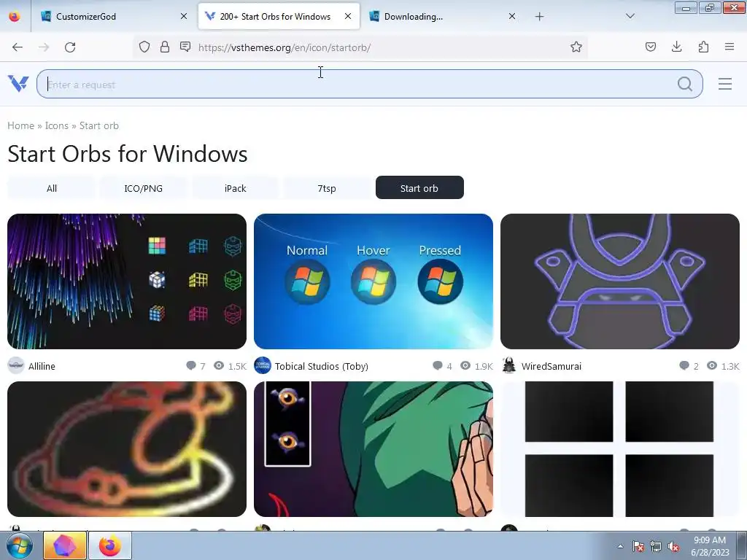The height and width of the screenshot is (560, 747).
Task: Go back using browser back arrow
Action: tap(18, 47)
